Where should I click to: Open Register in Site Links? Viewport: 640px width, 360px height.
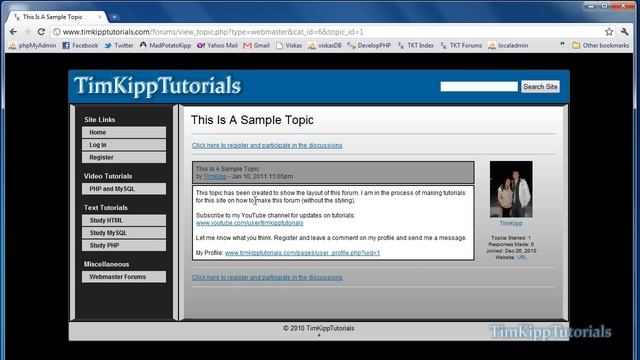[124, 158]
